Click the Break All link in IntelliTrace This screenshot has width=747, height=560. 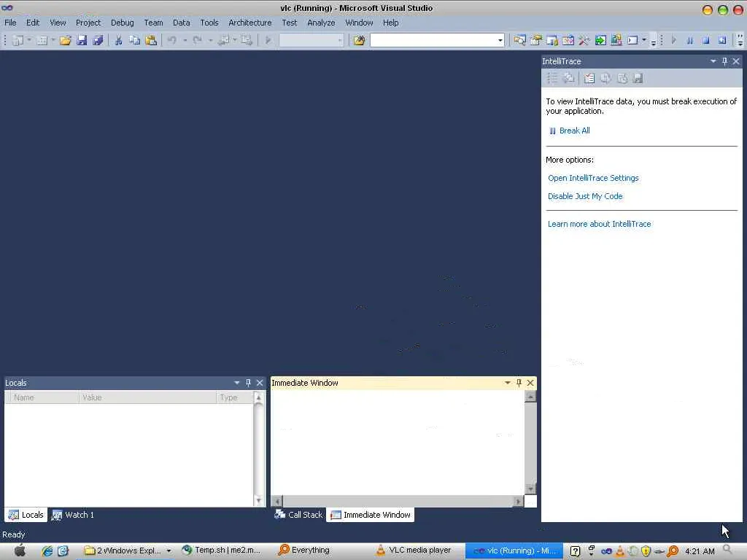pos(575,131)
